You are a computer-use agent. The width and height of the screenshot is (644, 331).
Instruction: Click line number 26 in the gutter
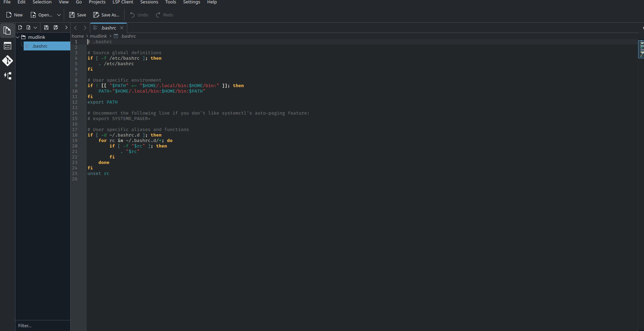pyautogui.click(x=75, y=179)
